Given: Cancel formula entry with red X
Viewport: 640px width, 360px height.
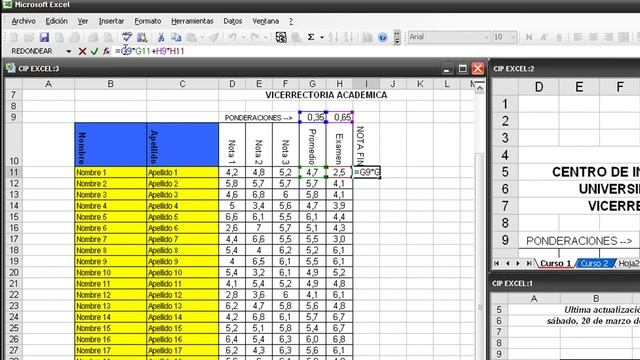Looking at the screenshot, I should 82,51.
